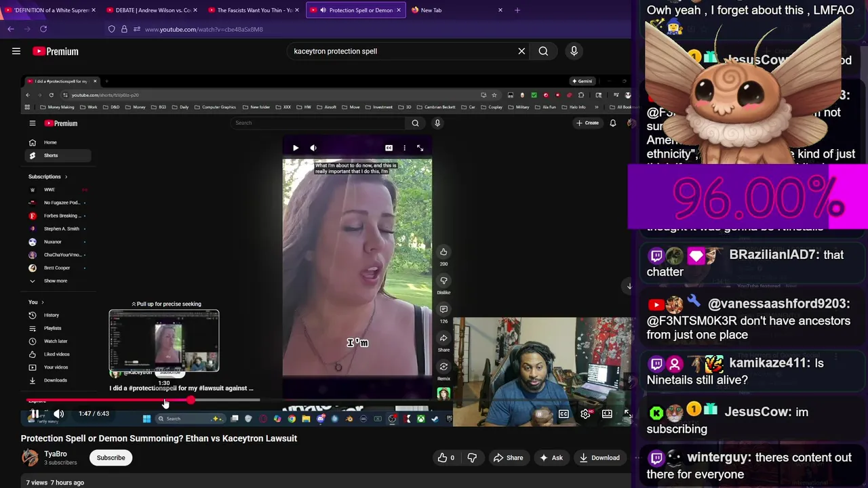Click the Windows Start icon in the recorded taskbar
The height and width of the screenshot is (488, 868).
coord(146,419)
